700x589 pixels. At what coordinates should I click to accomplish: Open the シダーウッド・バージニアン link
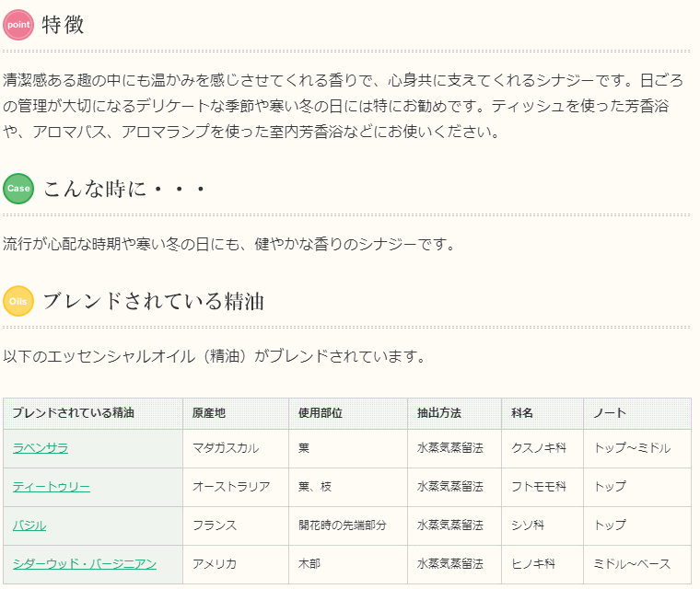tap(85, 564)
